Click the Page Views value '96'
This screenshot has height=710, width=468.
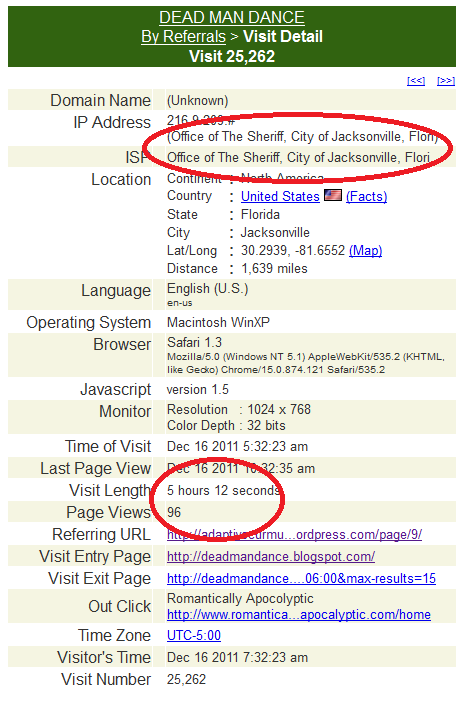[174, 513]
